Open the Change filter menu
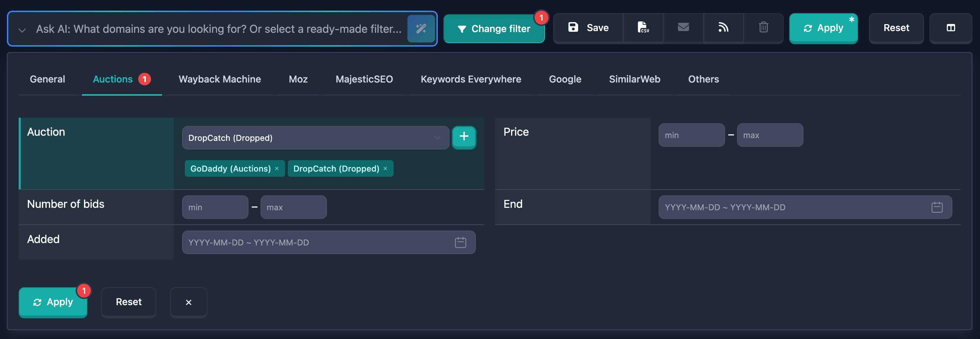 [494, 29]
